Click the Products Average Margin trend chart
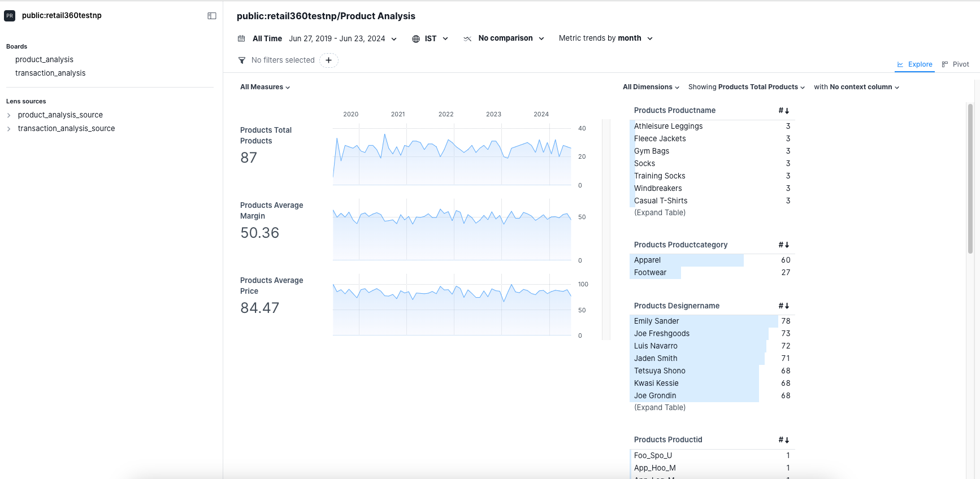980x479 pixels. click(452, 230)
